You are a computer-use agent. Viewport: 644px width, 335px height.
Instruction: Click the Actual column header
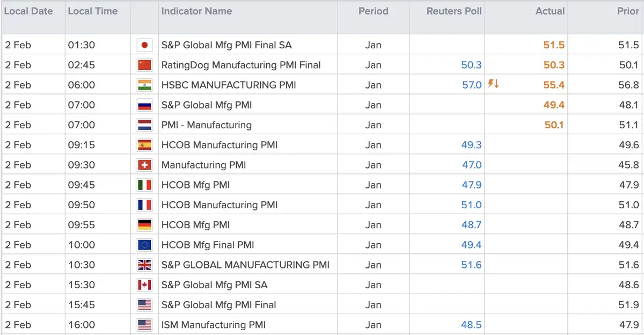tap(550, 11)
